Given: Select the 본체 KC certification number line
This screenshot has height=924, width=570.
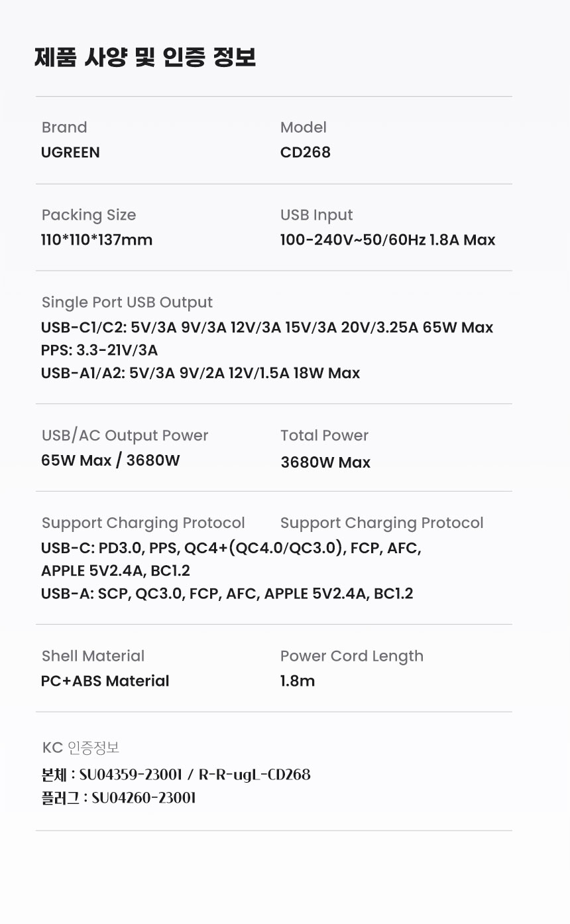Looking at the screenshot, I should pyautogui.click(x=176, y=775).
